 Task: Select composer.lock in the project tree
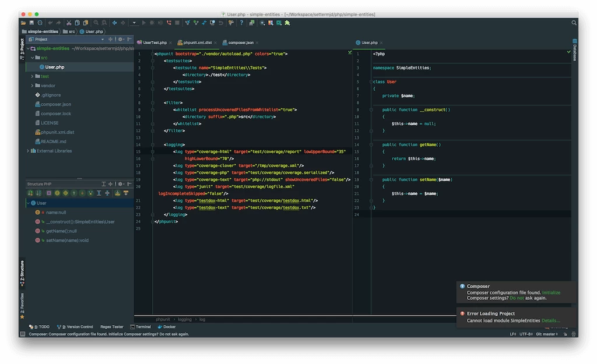pyautogui.click(x=55, y=114)
